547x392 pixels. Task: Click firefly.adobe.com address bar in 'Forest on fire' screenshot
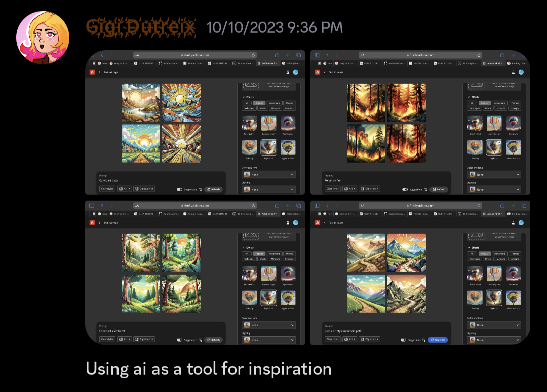420,55
